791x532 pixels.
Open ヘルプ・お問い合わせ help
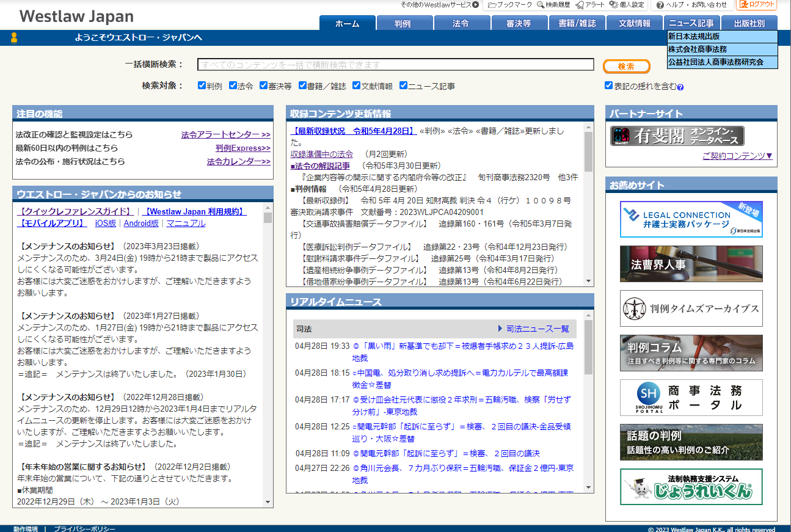pos(691,5)
